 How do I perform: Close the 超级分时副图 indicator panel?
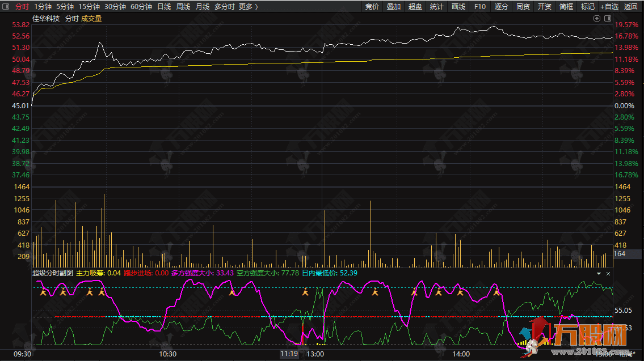coord(609,273)
